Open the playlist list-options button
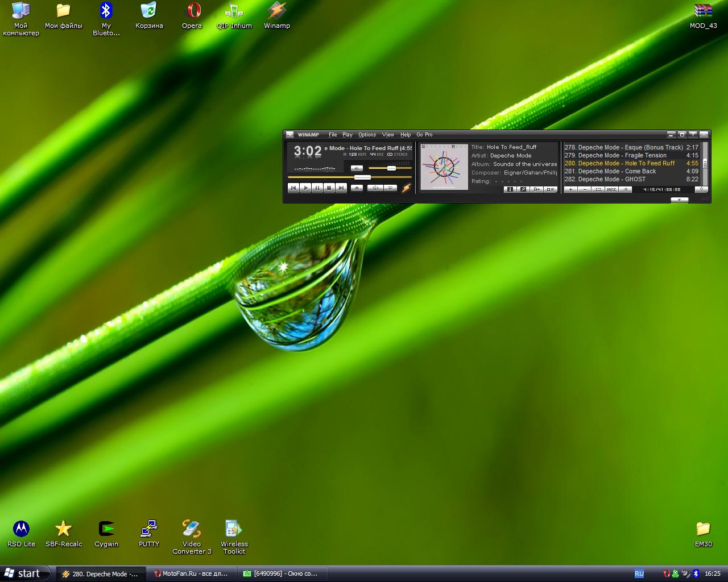The image size is (728, 582). coord(625,189)
